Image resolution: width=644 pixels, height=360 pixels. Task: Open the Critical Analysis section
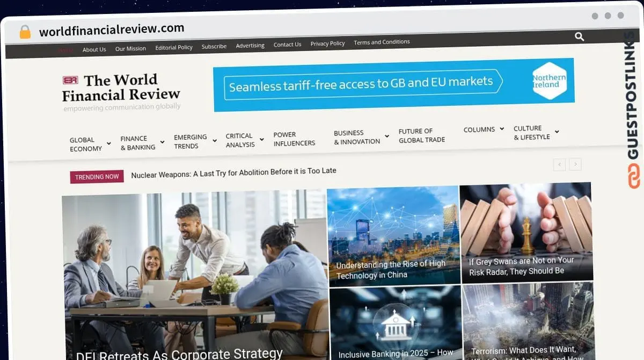coord(240,140)
